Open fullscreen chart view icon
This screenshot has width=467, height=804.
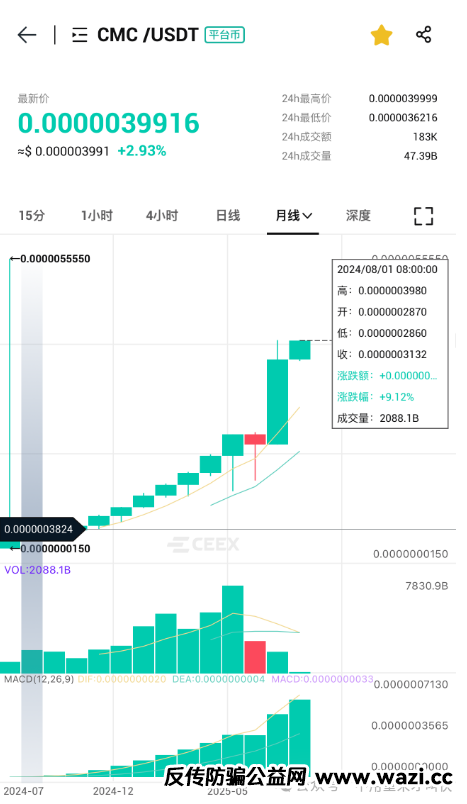(x=423, y=216)
